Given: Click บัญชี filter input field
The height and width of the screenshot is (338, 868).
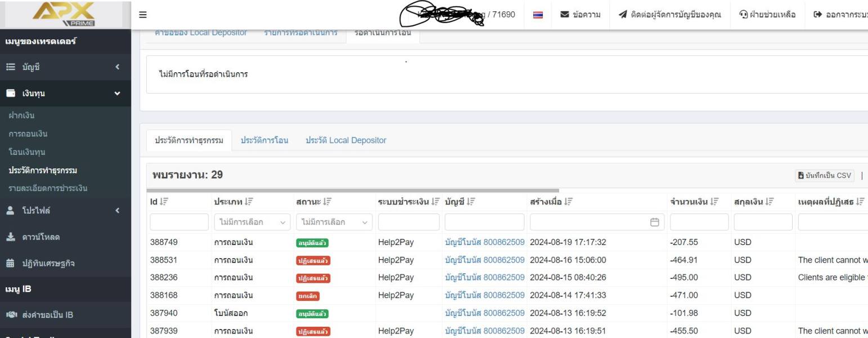Looking at the screenshot, I should tap(484, 223).
